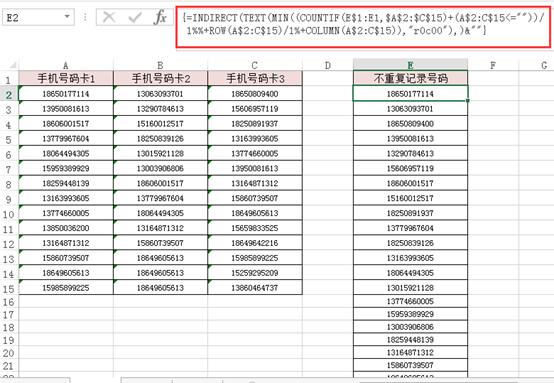Open the Name Box dropdown arrow
Image resolution: width=554 pixels, height=383 pixels.
67,17
